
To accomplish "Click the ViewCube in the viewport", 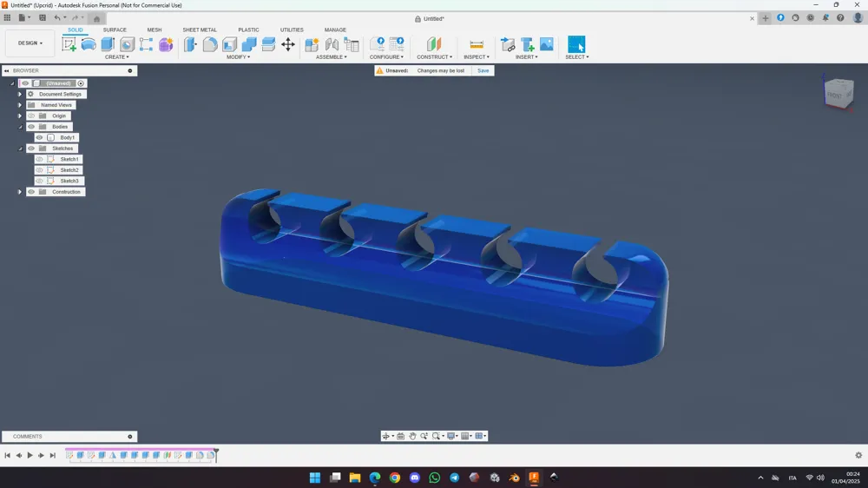I will pos(838,93).
